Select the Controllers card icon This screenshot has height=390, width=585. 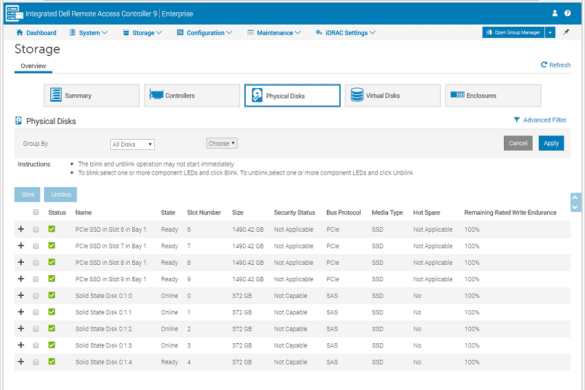point(156,95)
